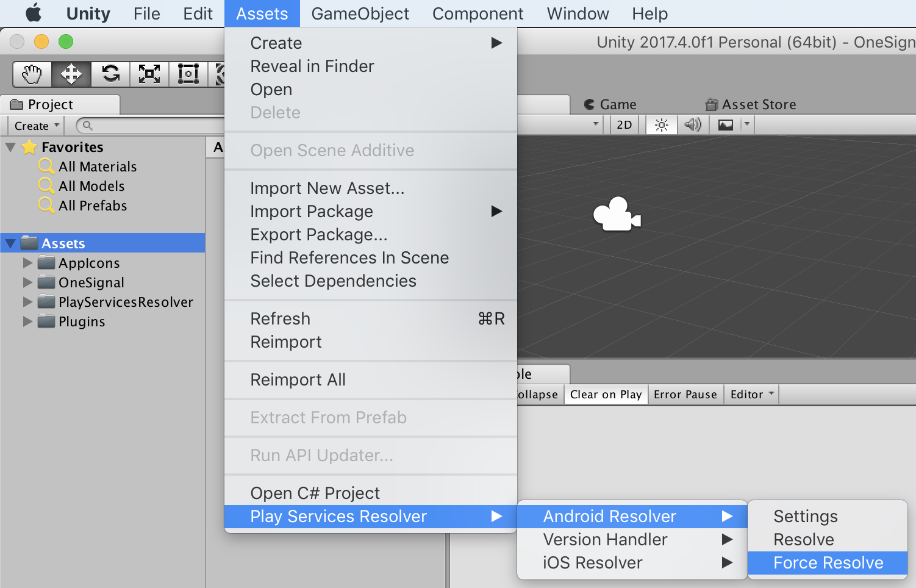Switch to the Game tab
916x588 pixels.
pyautogui.click(x=610, y=104)
